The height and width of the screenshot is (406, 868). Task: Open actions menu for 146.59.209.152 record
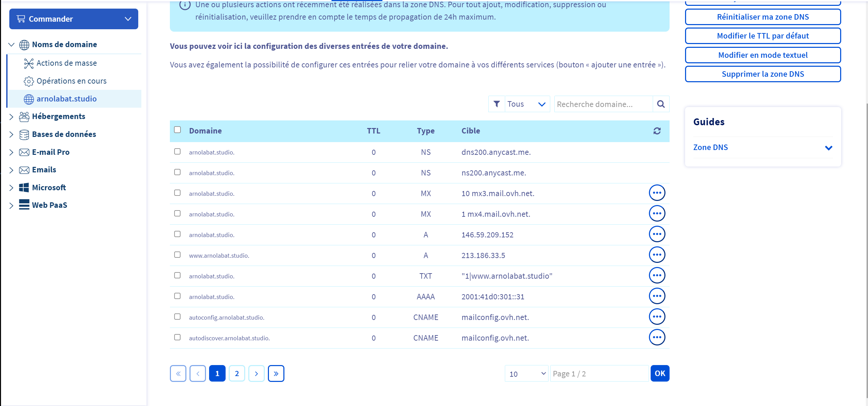coord(657,234)
